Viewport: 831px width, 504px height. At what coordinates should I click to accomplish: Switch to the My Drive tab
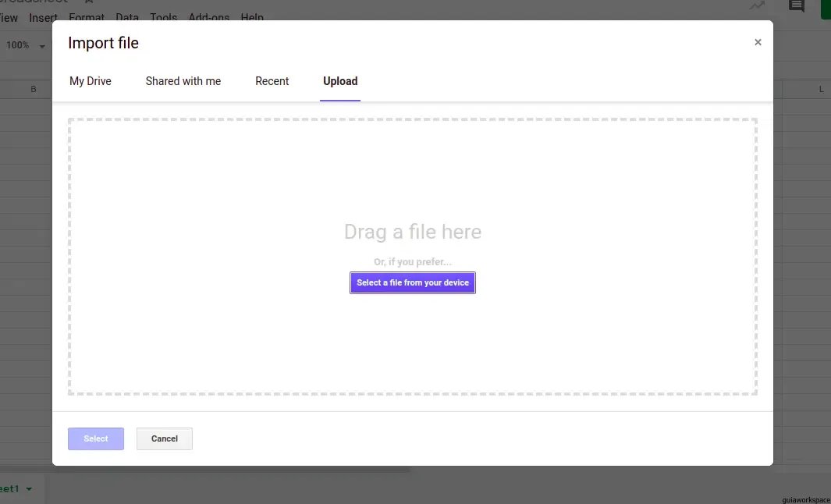91,81
